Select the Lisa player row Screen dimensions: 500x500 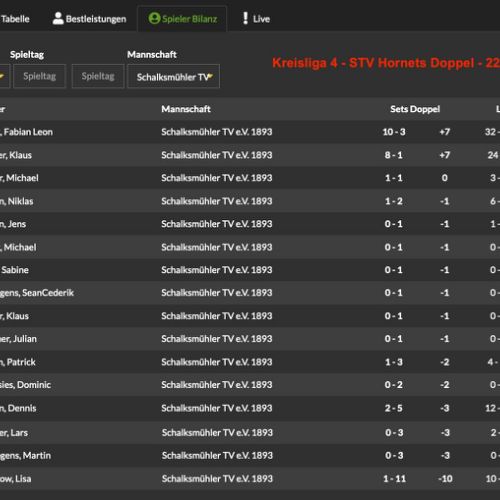(x=250, y=479)
